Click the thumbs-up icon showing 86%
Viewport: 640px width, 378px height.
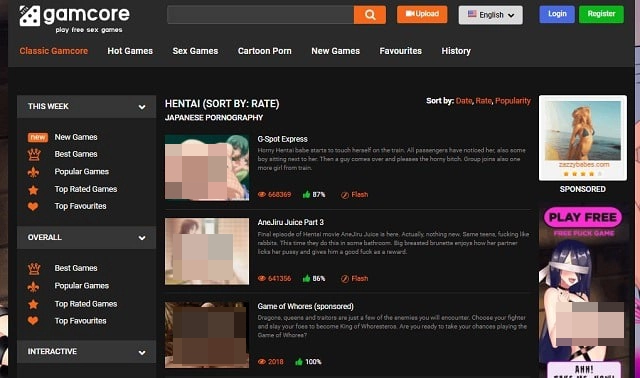click(x=306, y=278)
